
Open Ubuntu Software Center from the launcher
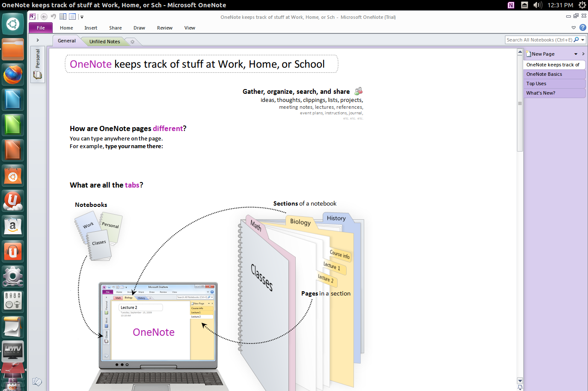coord(13,176)
